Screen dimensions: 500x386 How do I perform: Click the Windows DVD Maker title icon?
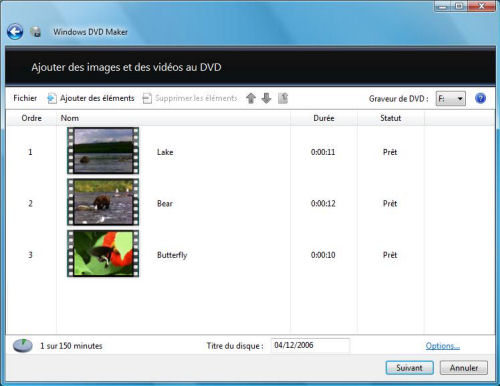pos(35,32)
